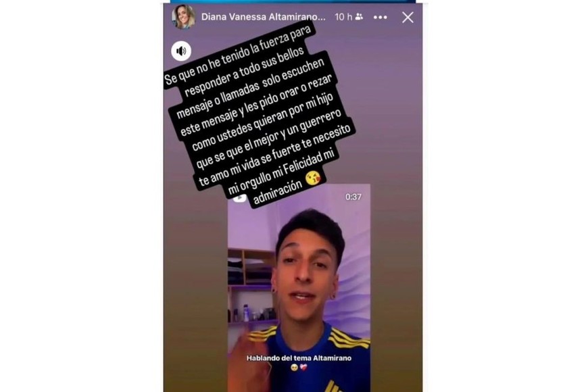588x392 pixels.
Task: Mute the story with the speaker icon
Action: [181, 51]
